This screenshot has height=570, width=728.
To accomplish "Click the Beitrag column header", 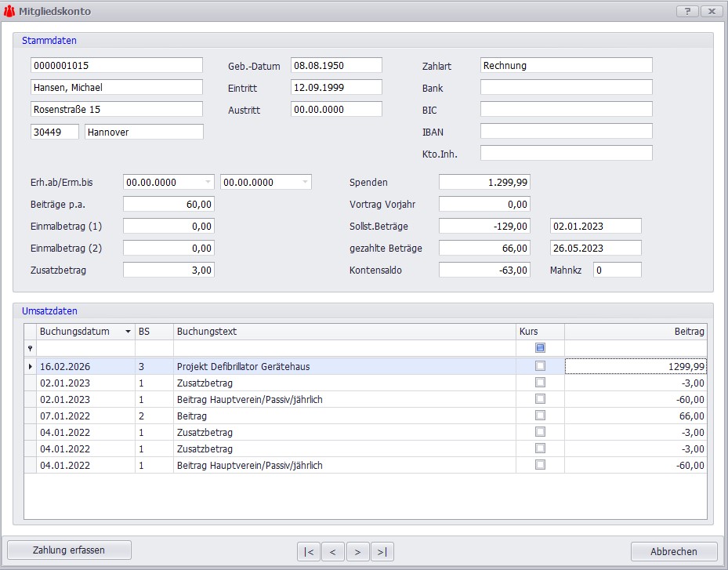I will 635,332.
